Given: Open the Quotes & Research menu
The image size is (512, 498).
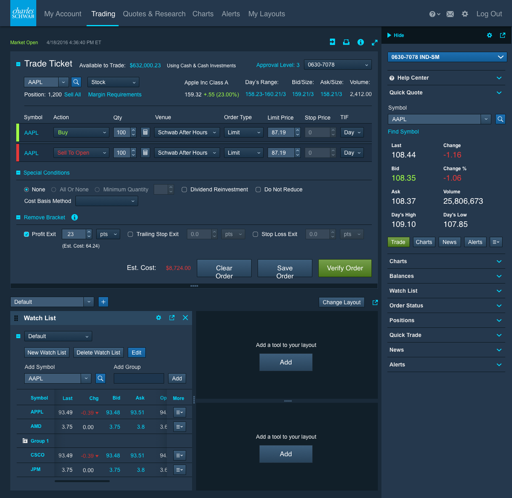Looking at the screenshot, I should [x=154, y=14].
